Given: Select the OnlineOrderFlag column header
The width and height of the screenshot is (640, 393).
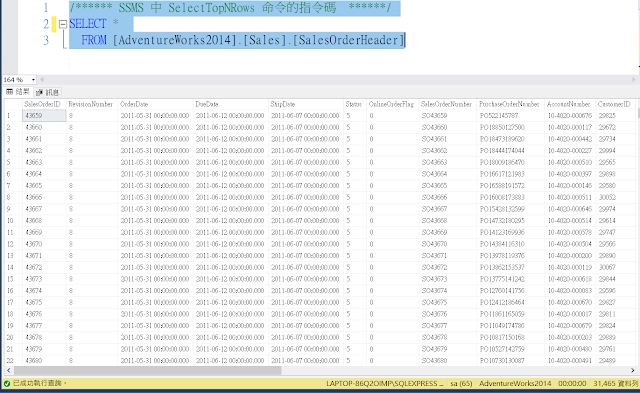Looking at the screenshot, I should tap(392, 104).
